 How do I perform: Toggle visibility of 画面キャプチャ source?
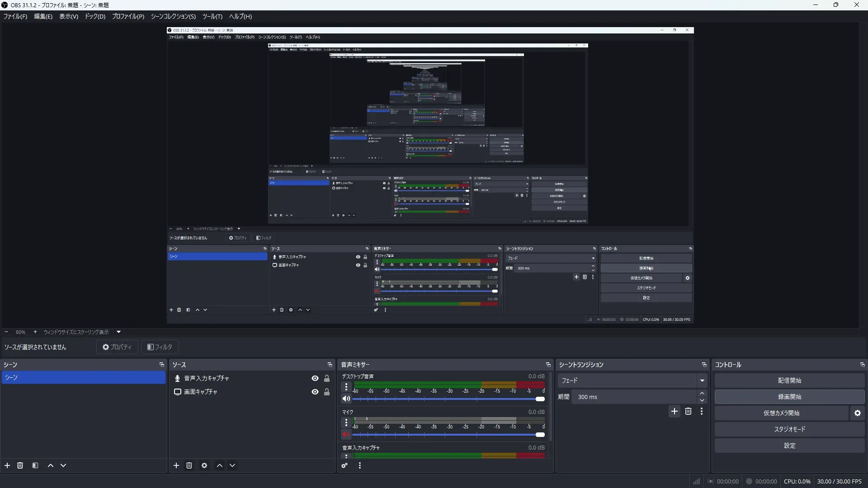[315, 392]
